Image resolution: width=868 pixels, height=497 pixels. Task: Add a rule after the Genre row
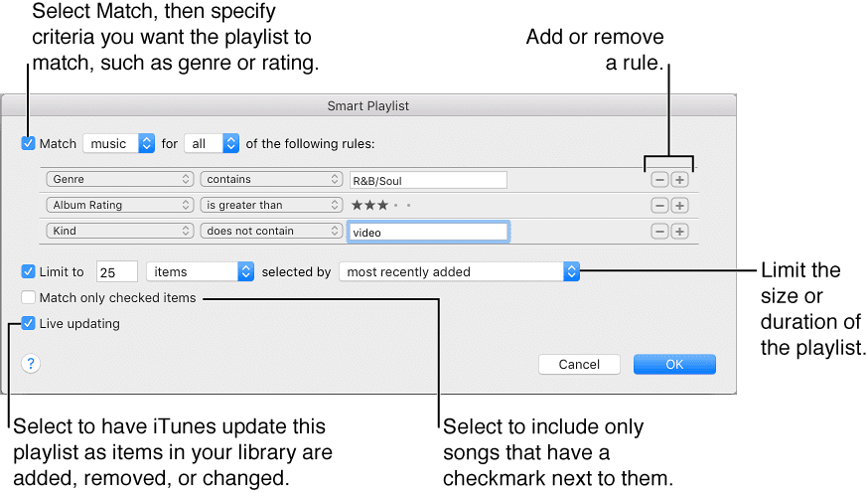click(679, 180)
